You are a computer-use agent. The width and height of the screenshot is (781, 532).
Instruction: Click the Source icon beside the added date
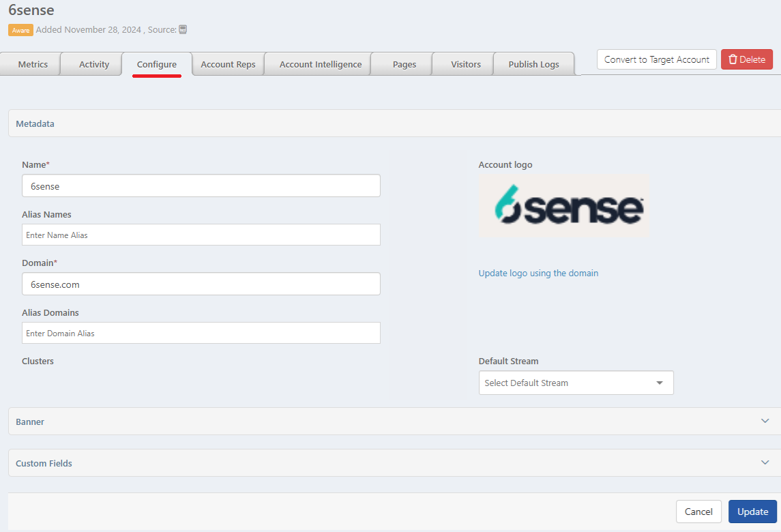click(183, 29)
